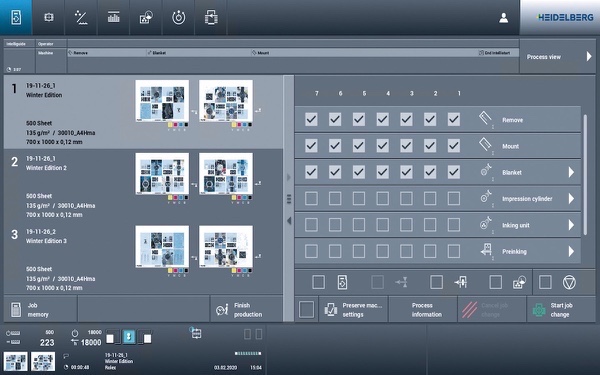Open front-side thumbnail of Winter Edition 3
The height and width of the screenshot is (375, 600).
pyautogui.click(x=162, y=246)
